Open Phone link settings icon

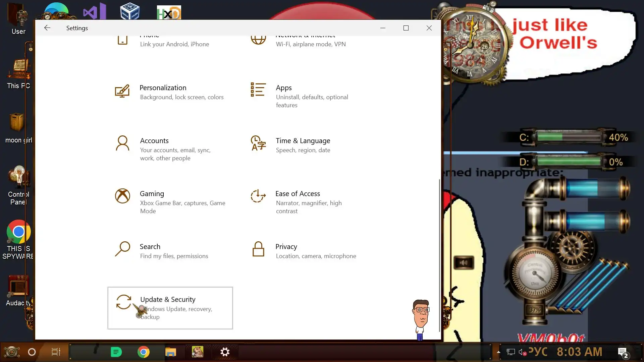[122, 40]
